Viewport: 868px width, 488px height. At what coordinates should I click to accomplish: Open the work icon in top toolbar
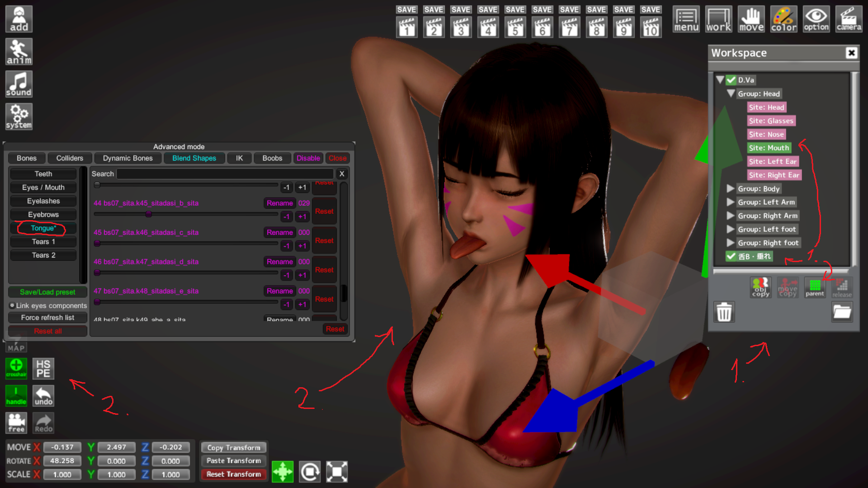click(x=719, y=19)
